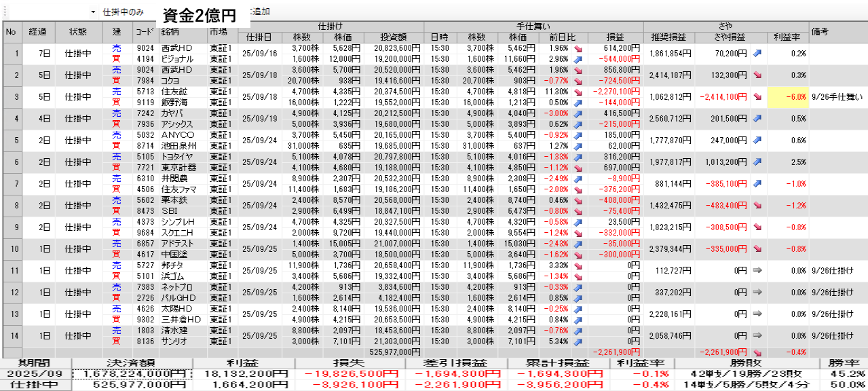Click the yellow highlighted -6.0% cell
Screen dimensions: 868x391
787,96
